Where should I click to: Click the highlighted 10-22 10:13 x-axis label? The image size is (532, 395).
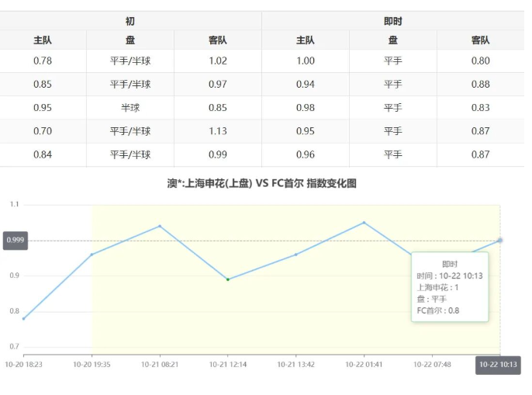(498, 365)
